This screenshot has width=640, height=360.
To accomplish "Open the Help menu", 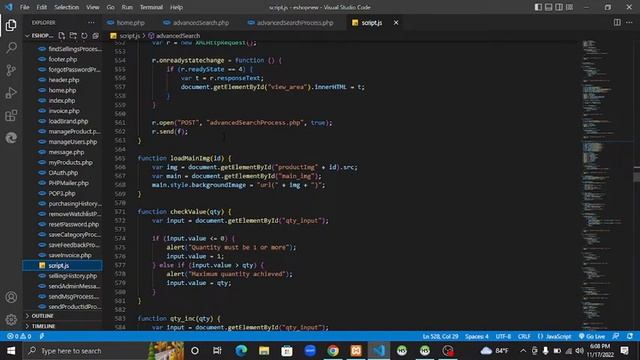I will pos(176,7).
